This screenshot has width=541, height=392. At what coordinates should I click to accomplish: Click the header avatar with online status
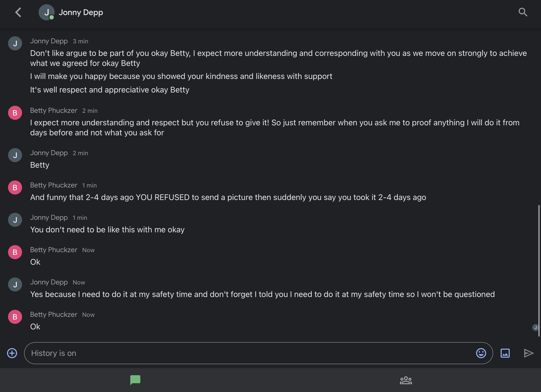pos(46,12)
